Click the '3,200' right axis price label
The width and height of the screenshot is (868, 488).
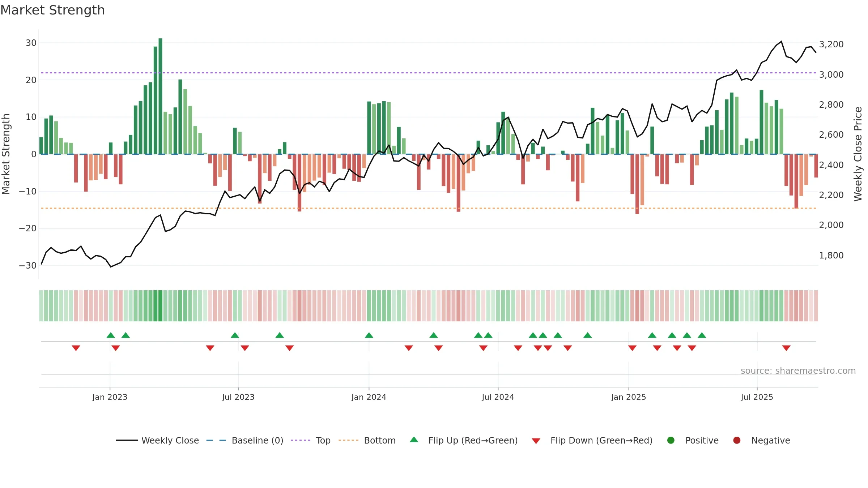pyautogui.click(x=831, y=44)
